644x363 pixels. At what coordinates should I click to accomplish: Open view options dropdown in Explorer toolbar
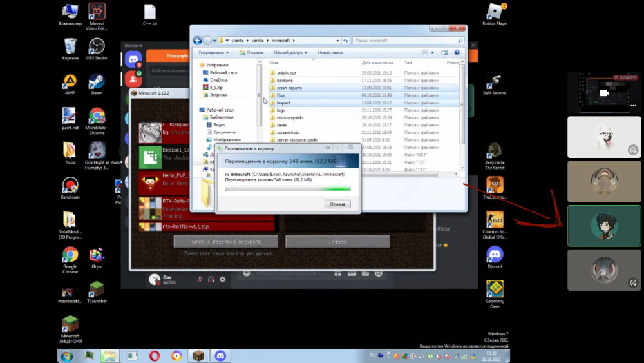click(433, 53)
